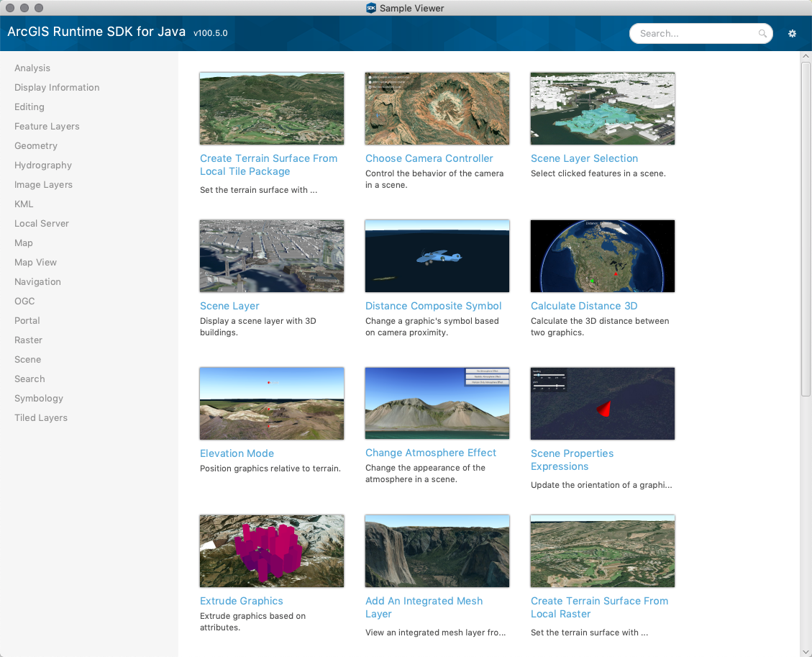Select the Map category
The height and width of the screenshot is (657, 812).
23,243
